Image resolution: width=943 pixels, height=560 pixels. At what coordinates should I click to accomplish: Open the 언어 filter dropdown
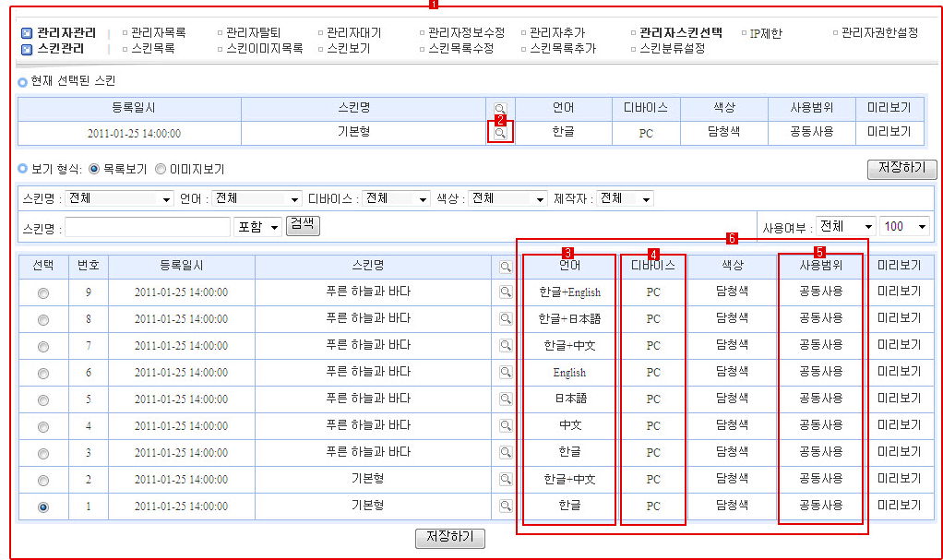257,198
